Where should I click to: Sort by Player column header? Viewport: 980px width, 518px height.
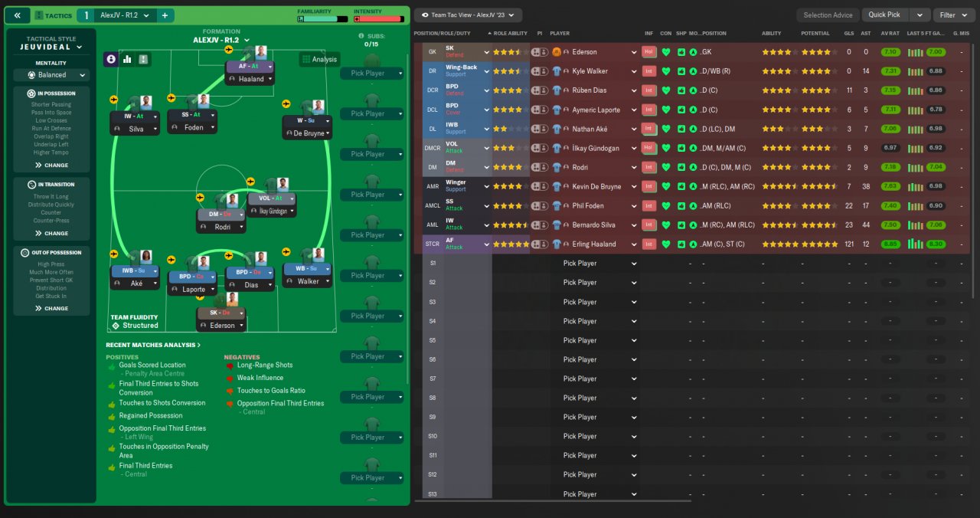(x=560, y=34)
